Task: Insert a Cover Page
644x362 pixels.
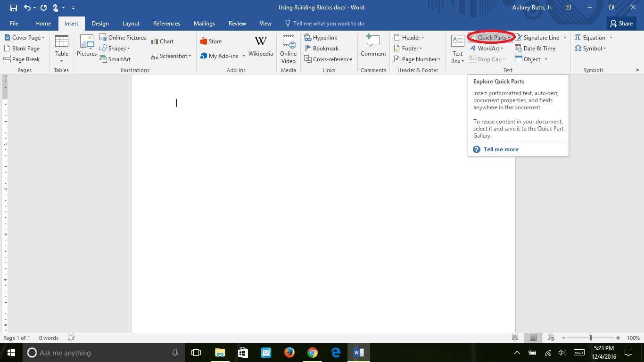Action: (x=25, y=38)
